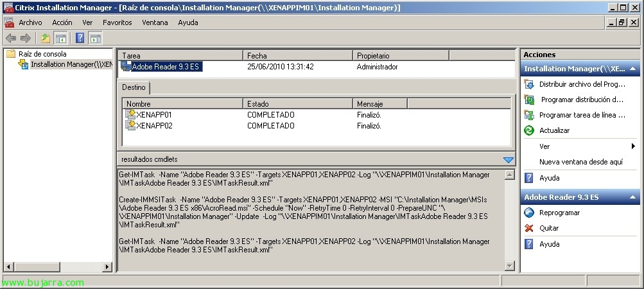Click COMPLETADO status for XENAPP02
Image resolution: width=644 pixels, height=289 pixels.
tap(271, 126)
